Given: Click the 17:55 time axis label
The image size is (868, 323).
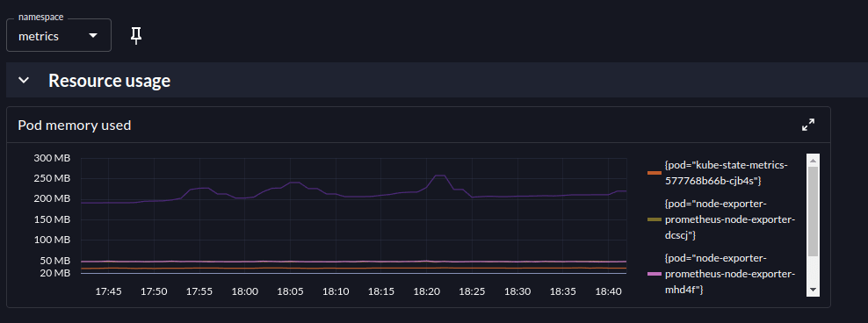Looking at the screenshot, I should tap(199, 291).
